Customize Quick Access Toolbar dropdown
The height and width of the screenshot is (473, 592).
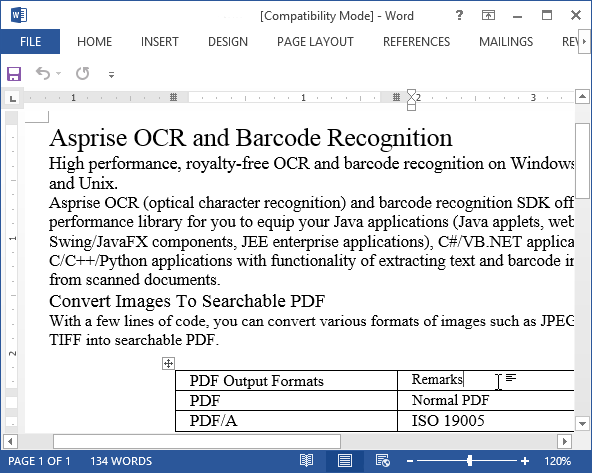[111, 75]
